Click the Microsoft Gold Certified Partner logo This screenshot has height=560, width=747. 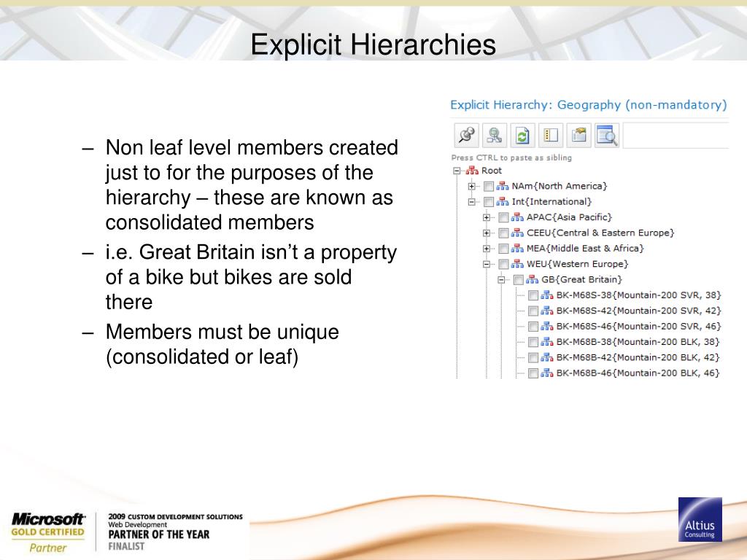pyautogui.click(x=47, y=532)
